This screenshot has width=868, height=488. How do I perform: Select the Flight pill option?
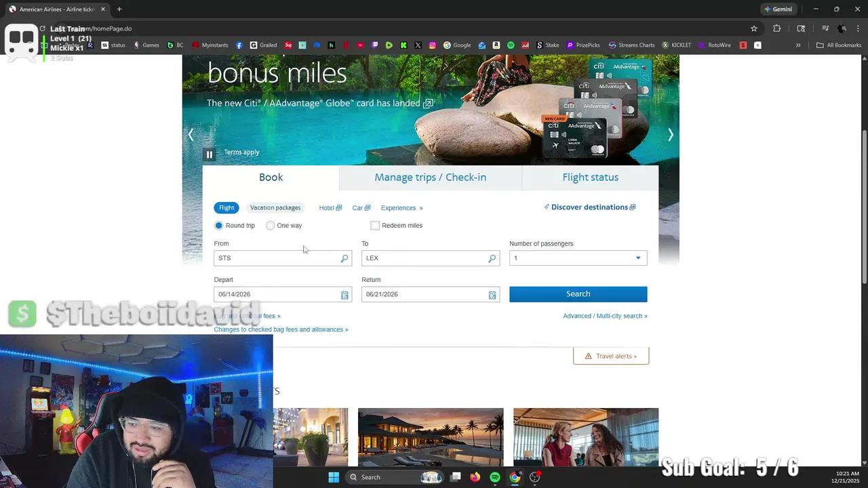(x=226, y=207)
